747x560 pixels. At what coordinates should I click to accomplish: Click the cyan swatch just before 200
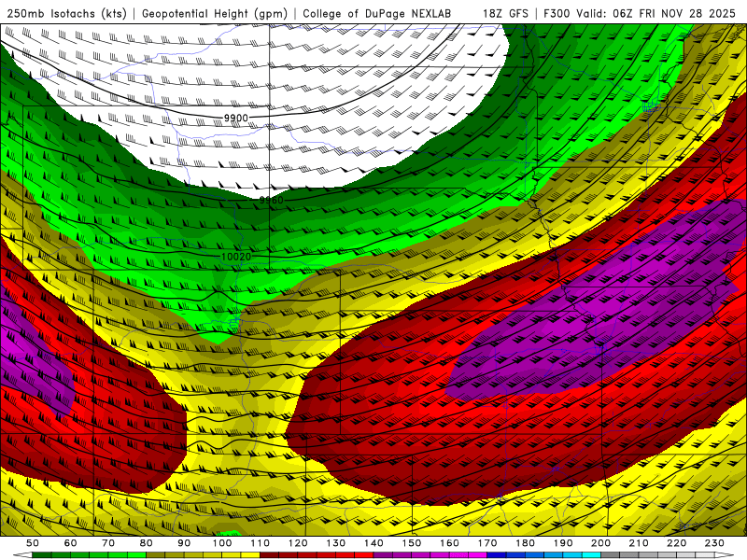point(591,554)
